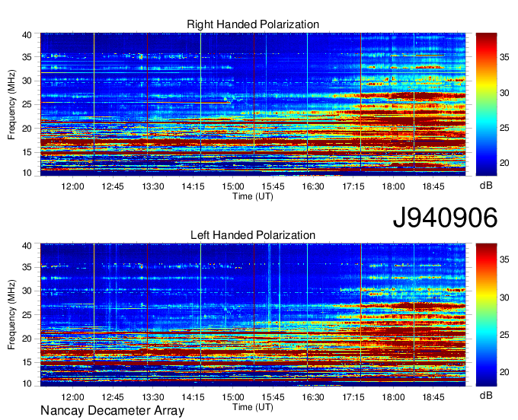518x420 pixels.
Task: Click the 20 MHz frequency tick of Left Handed plot
Action: [x=27, y=339]
